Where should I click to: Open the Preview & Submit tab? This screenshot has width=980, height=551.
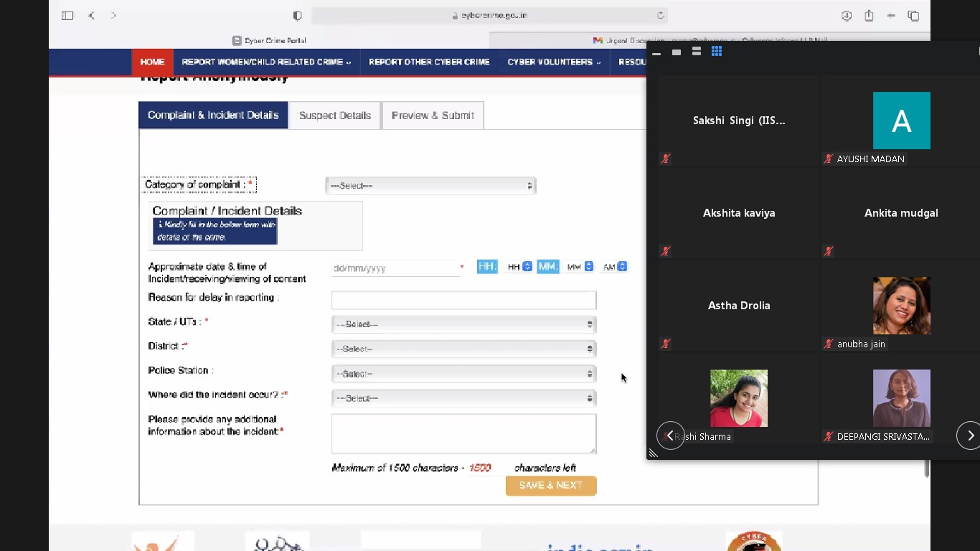tap(433, 116)
